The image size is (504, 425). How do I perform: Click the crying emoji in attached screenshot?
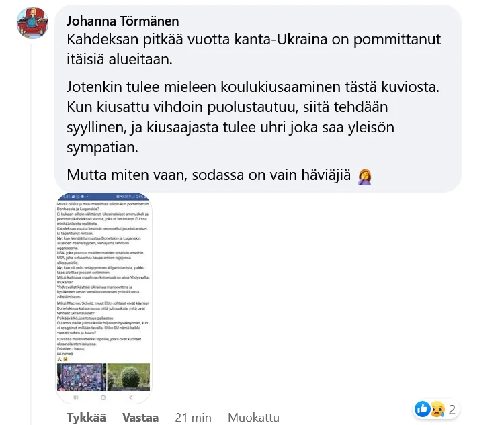pos(65,359)
